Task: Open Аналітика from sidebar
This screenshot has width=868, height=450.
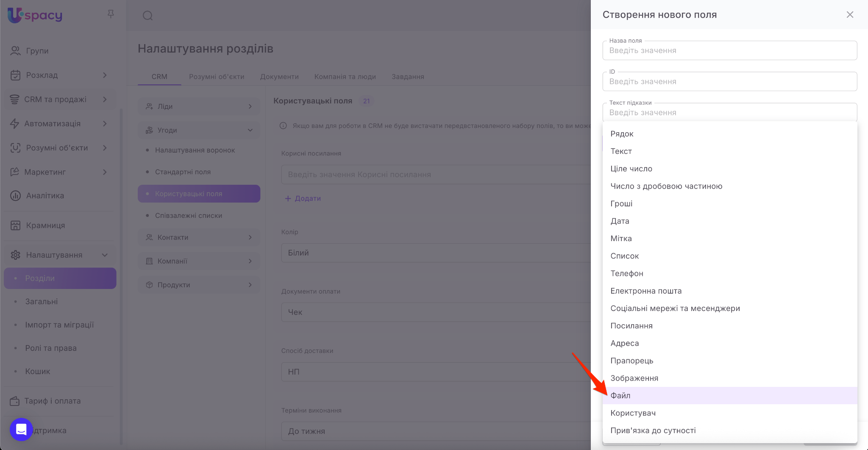Action: click(45, 196)
